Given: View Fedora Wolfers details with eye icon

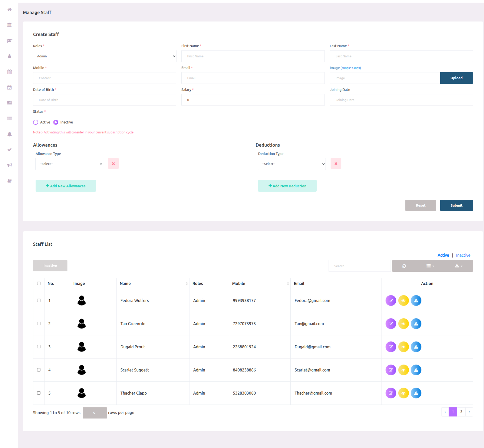Looking at the screenshot, I should click(x=403, y=301).
